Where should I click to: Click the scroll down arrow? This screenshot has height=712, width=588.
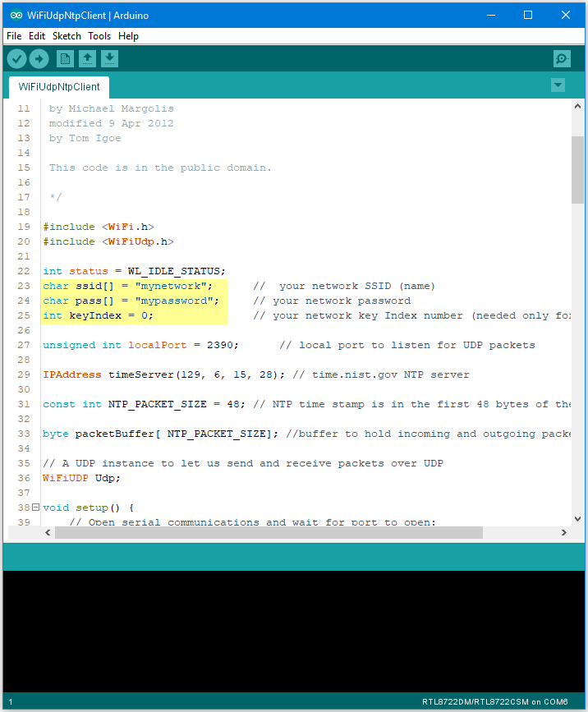(577, 518)
